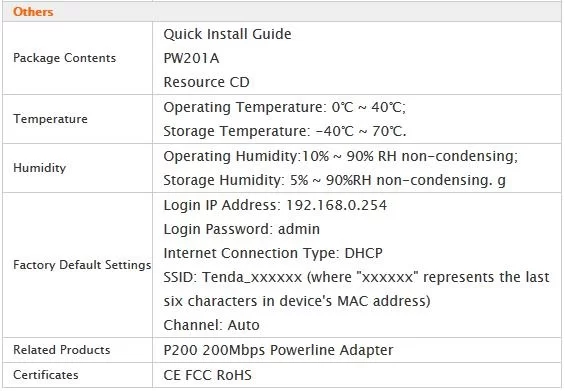This screenshot has width=565, height=391.
Task: Select the Internet Connection Type DHCP line
Action: 273,253
